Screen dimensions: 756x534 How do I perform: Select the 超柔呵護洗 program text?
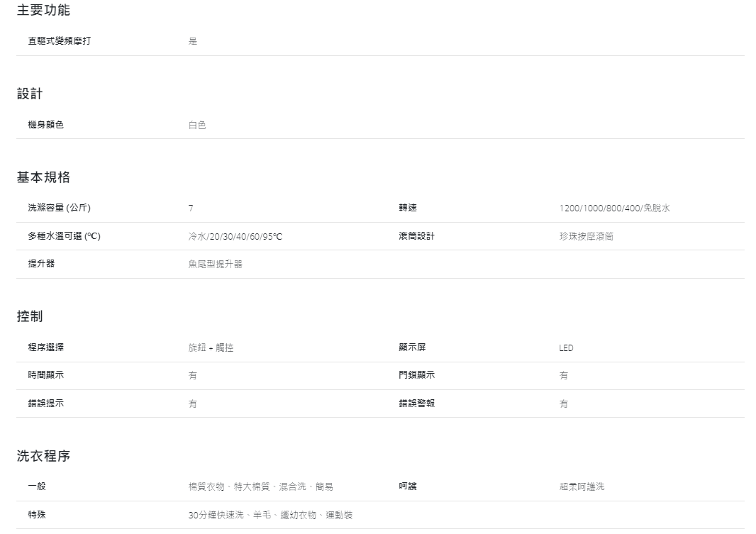(x=582, y=486)
